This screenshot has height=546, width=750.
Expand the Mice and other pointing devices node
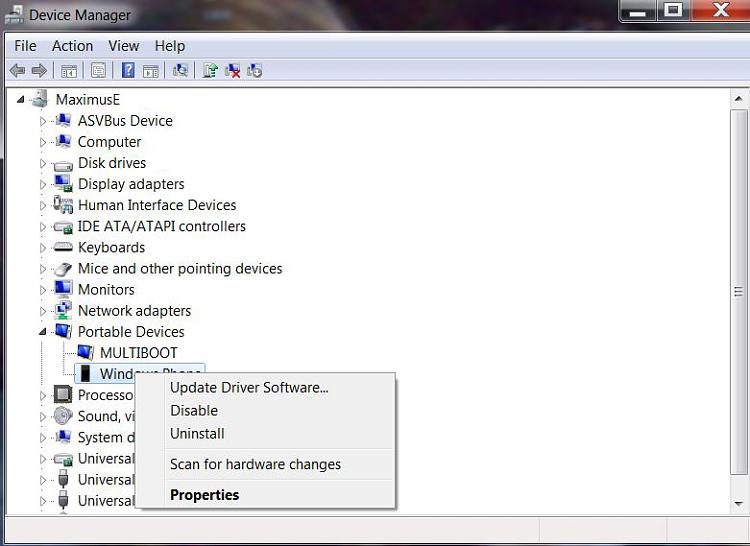(x=43, y=269)
